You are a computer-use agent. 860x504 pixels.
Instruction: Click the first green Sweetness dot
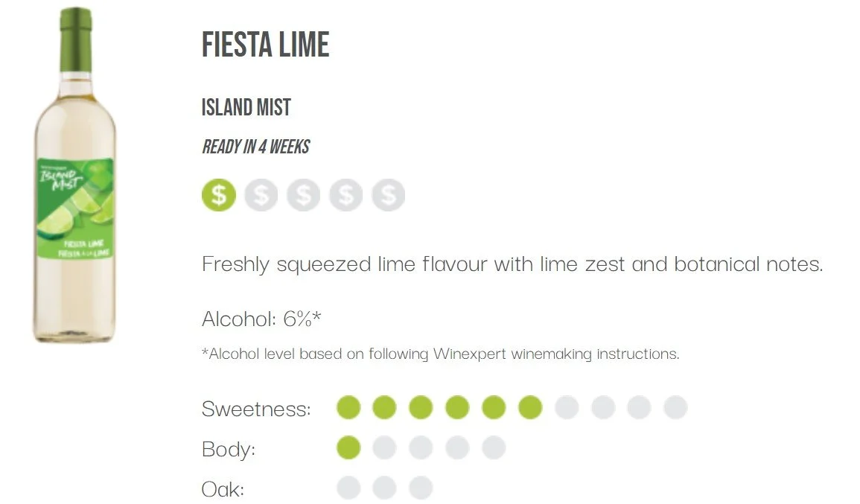tap(348, 407)
